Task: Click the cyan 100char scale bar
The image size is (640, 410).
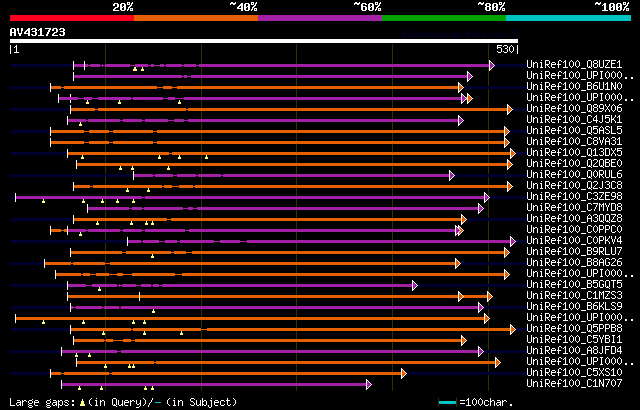Action: [x=447, y=403]
